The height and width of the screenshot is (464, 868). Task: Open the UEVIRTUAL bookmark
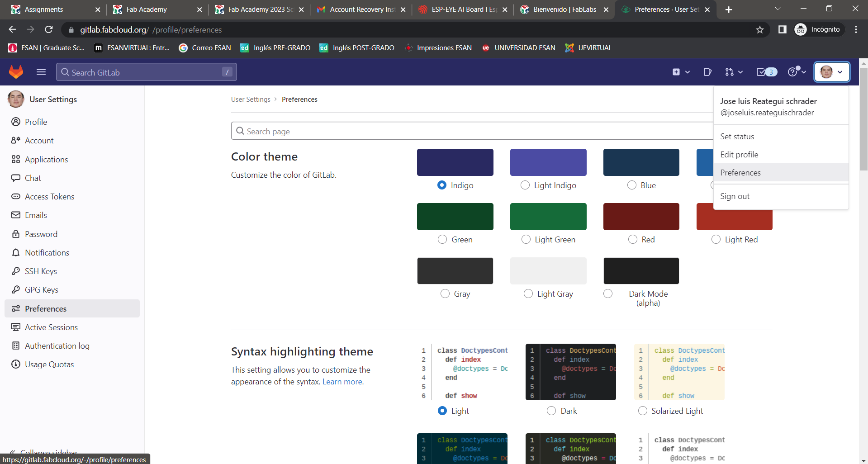click(588, 48)
